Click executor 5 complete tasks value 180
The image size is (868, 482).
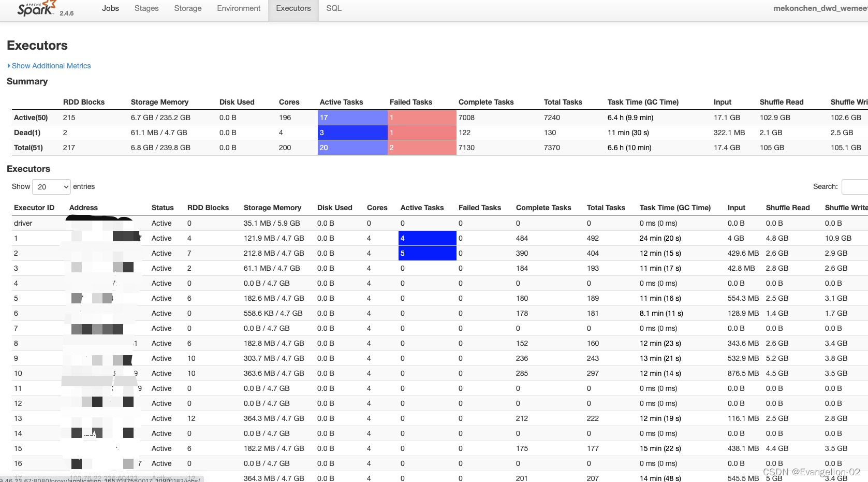(522, 298)
